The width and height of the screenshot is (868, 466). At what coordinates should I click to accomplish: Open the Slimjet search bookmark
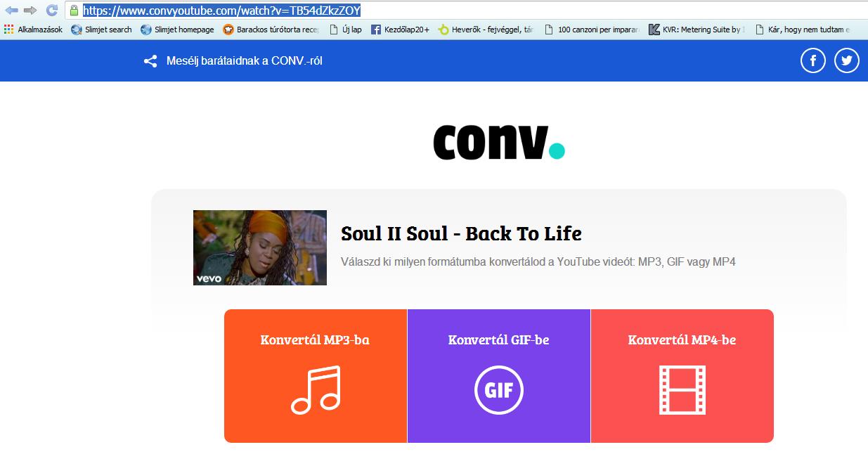[x=103, y=30]
